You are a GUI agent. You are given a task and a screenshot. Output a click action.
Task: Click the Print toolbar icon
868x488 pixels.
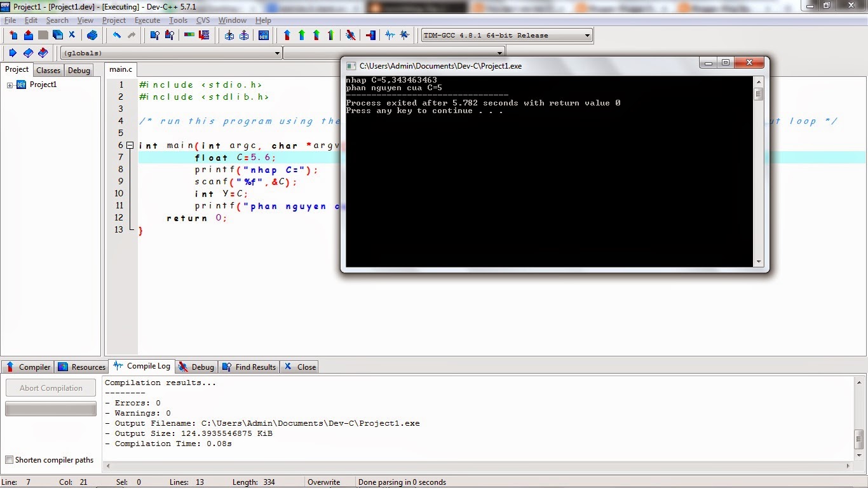click(92, 36)
